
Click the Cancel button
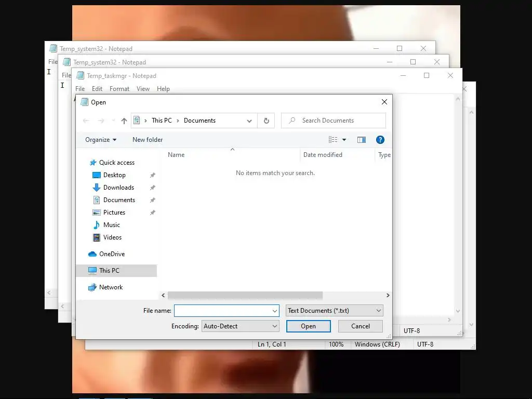(361, 326)
